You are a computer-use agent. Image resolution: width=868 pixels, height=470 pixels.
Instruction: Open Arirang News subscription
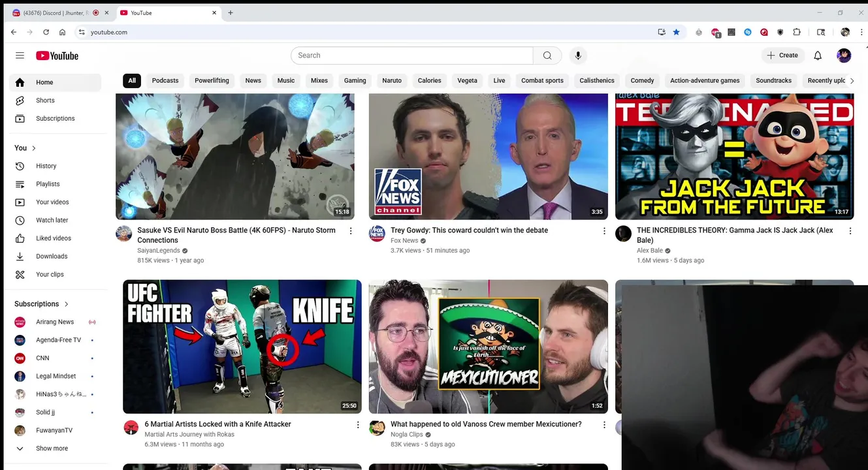(56, 322)
